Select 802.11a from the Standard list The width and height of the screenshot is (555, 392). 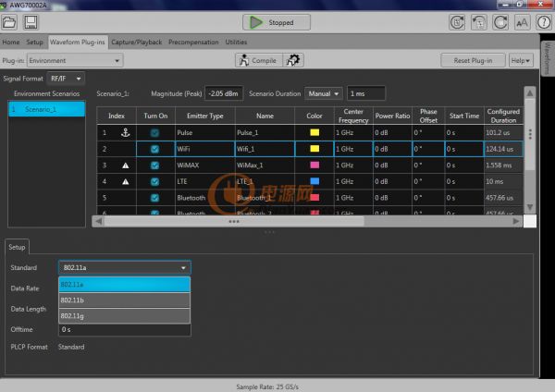coord(125,285)
